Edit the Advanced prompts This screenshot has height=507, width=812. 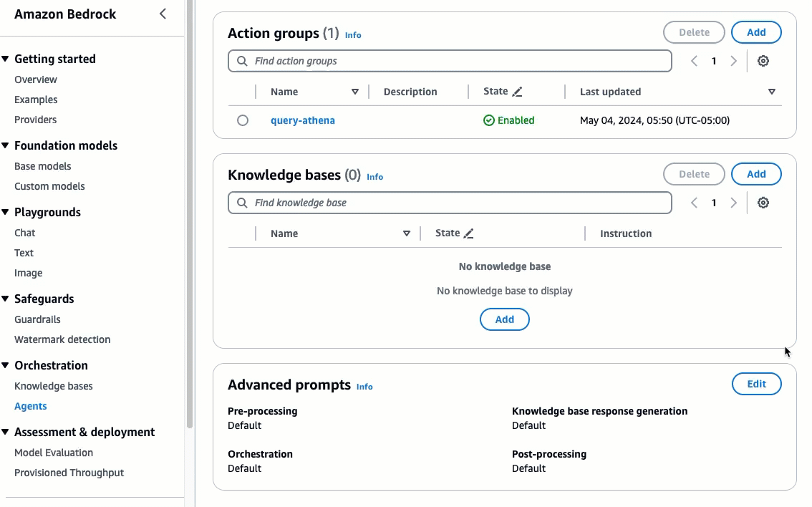tap(757, 385)
